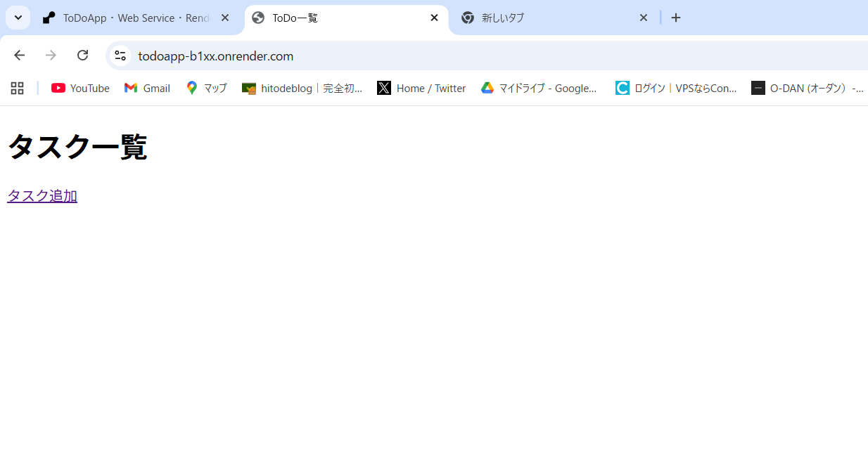Reload the current page
The height and width of the screenshot is (461, 868).
82,56
